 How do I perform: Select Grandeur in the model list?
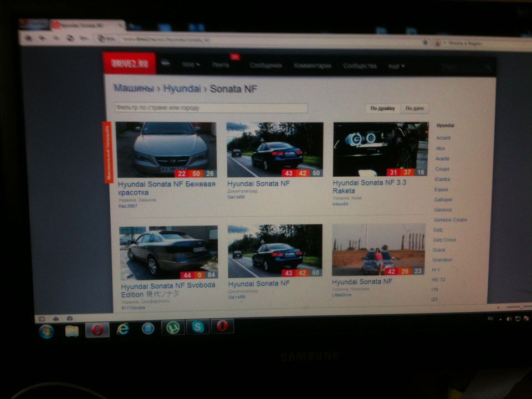tap(442, 259)
